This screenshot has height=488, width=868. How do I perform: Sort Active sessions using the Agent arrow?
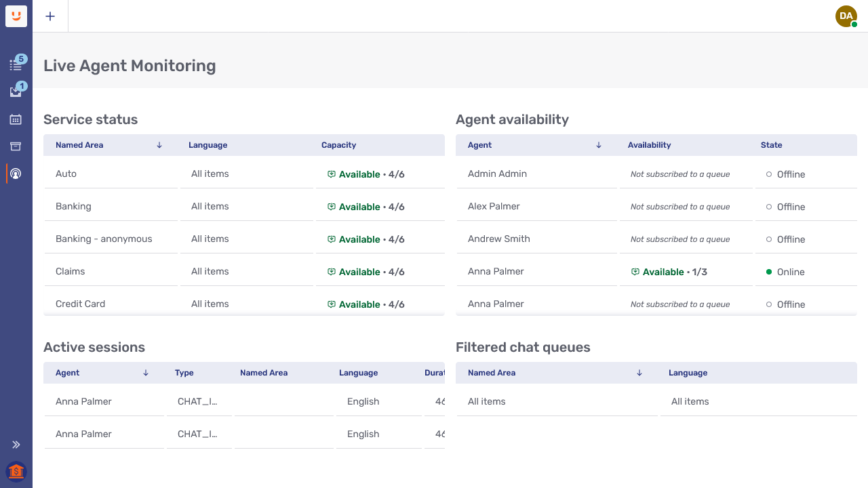point(146,373)
